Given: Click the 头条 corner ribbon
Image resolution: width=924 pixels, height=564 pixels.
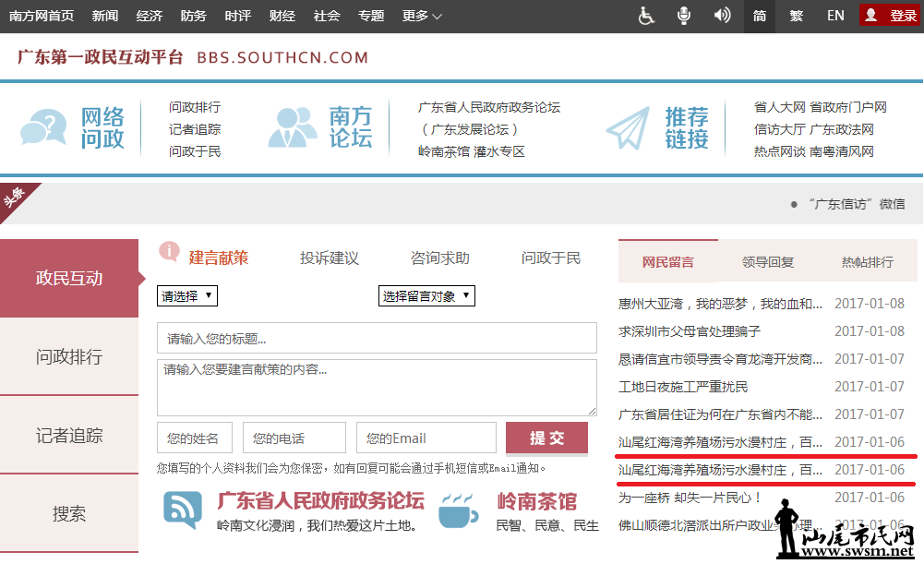Looking at the screenshot, I should [x=17, y=199].
